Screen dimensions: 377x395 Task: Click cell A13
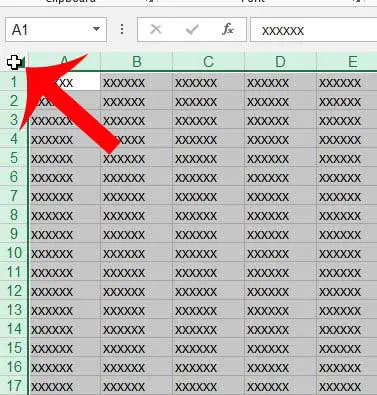(65, 310)
